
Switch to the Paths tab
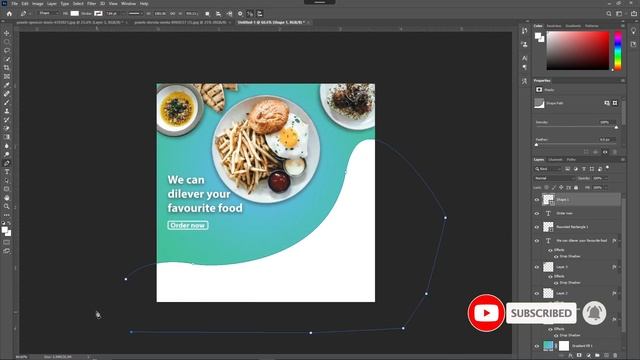tap(571, 160)
